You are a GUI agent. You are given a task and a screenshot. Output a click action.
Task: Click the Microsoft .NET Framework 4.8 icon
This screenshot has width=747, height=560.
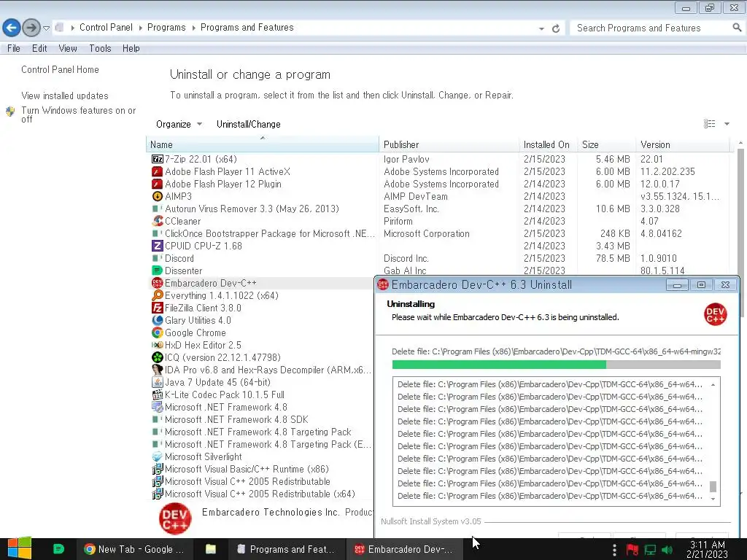158,407
